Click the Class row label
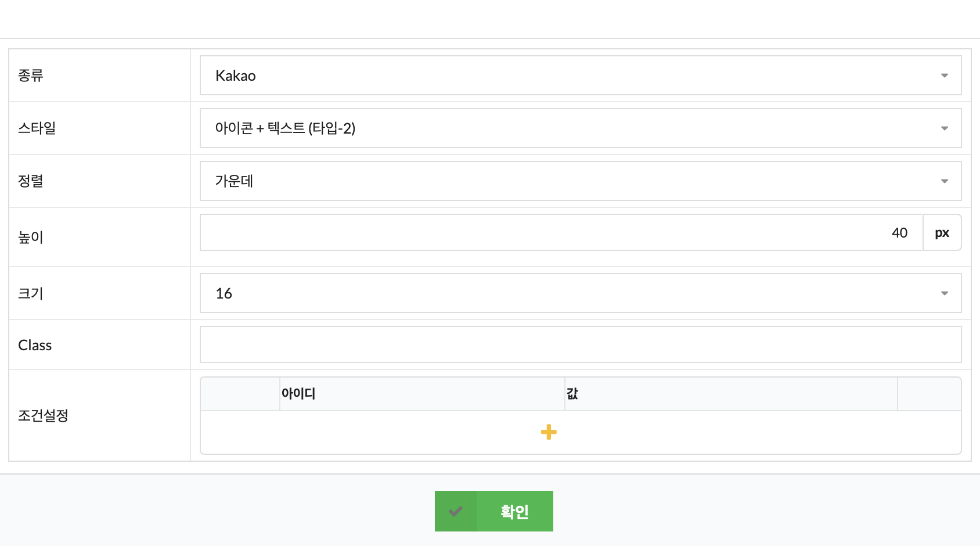The image size is (980, 546). 35,346
